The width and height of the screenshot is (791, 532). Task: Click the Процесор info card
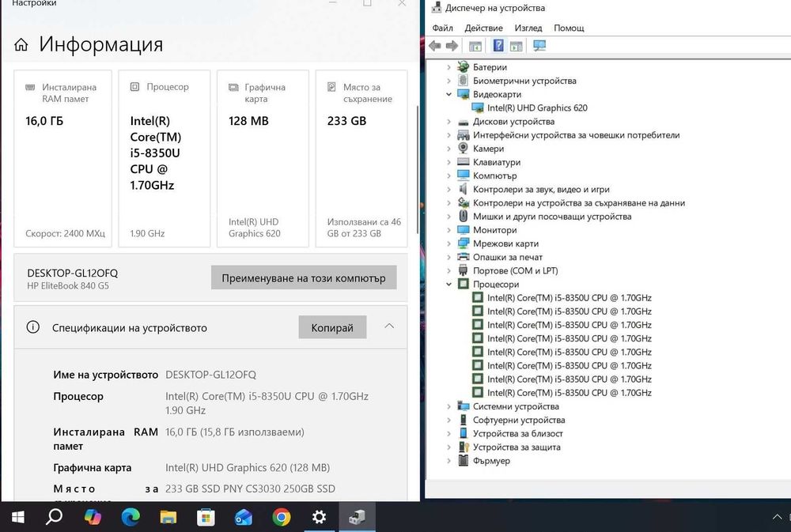pyautogui.click(x=165, y=159)
